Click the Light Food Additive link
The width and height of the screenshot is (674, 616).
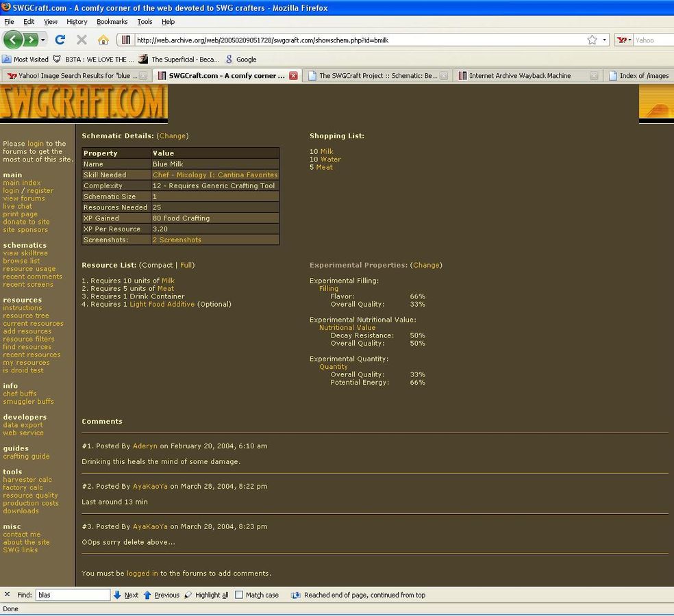162,304
